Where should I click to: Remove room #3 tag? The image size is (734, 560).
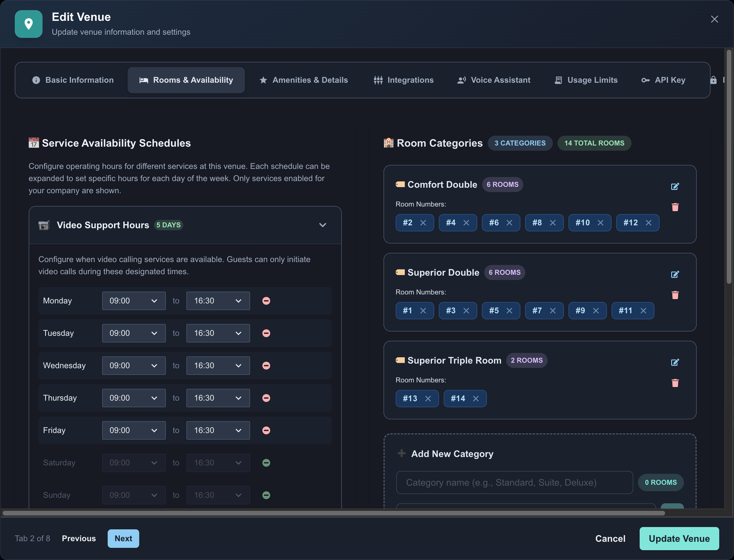[466, 311]
